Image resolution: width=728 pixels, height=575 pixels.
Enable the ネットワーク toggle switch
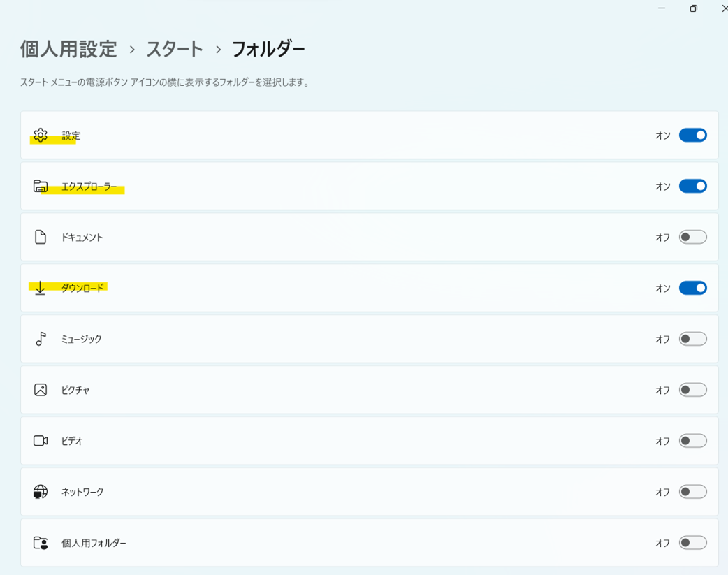(x=692, y=492)
